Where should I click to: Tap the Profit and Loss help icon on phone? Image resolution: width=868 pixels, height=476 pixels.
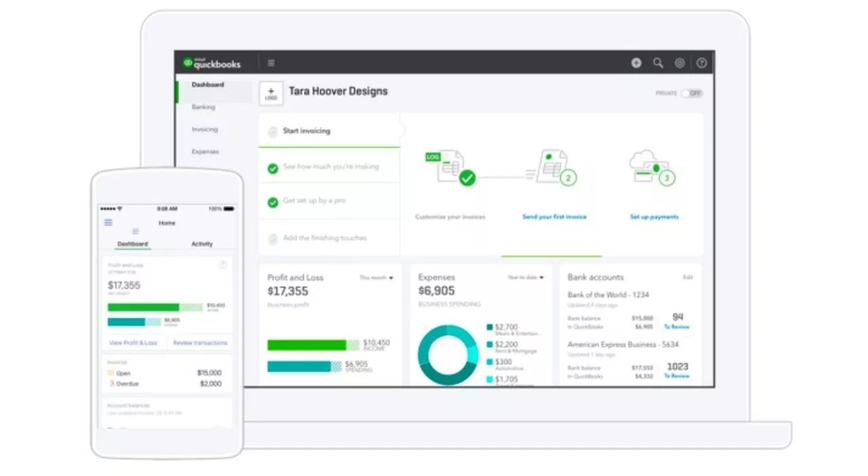click(223, 265)
